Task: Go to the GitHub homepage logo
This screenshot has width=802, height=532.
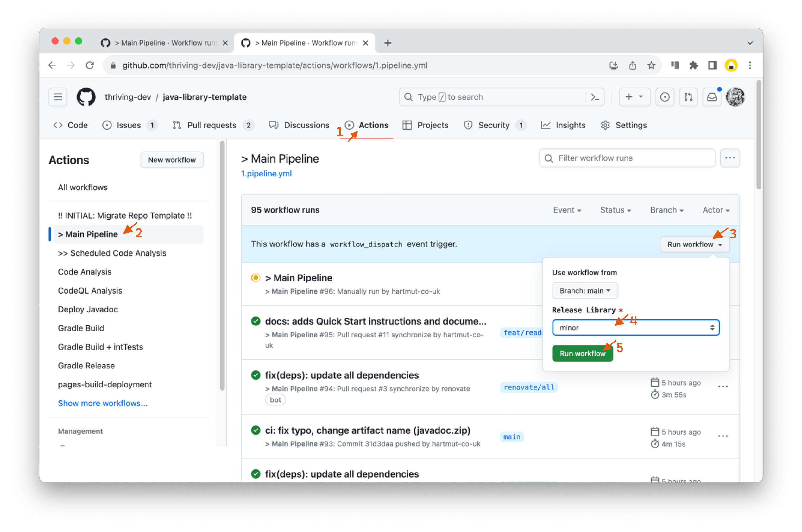Action: coord(86,97)
